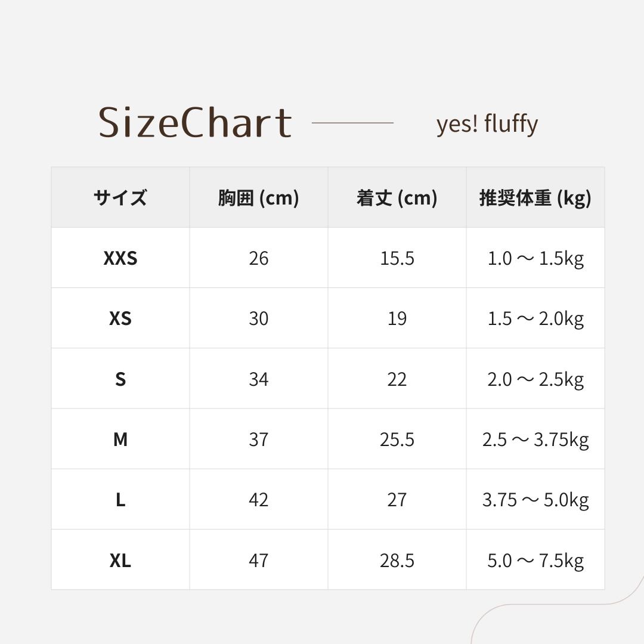Click the chest value 34 cell
The width and height of the screenshot is (644, 644).
pos(258,379)
